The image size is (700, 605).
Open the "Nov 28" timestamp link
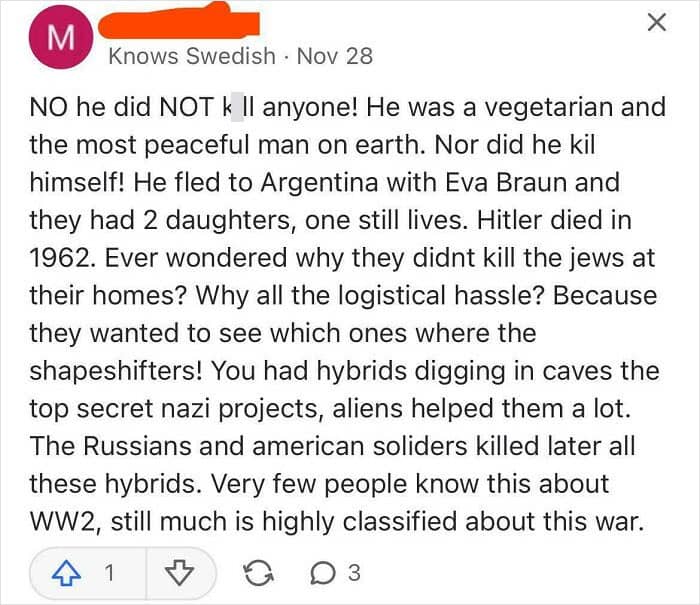[x=334, y=55]
